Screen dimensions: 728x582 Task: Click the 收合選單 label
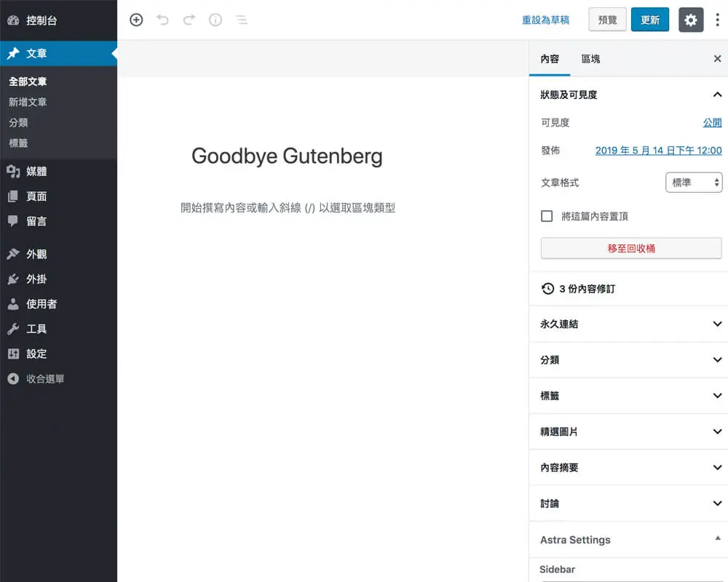(x=45, y=379)
